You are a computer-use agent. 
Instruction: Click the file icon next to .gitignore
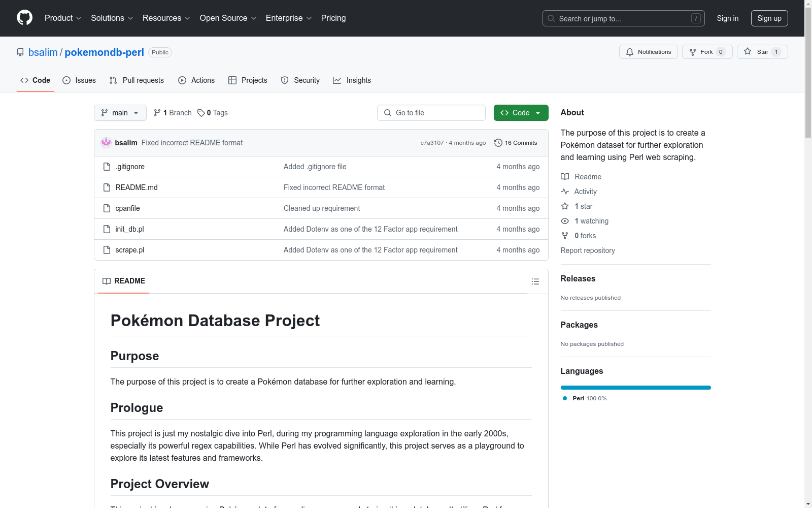tap(107, 167)
